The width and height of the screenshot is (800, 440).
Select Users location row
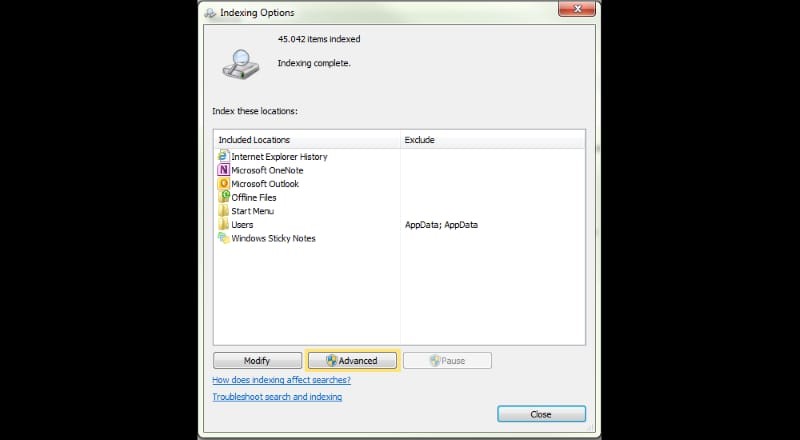pyautogui.click(x=399, y=225)
